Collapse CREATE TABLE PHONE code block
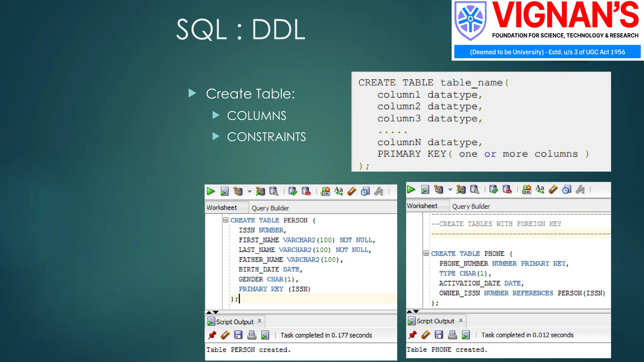The image size is (644, 362). [426, 253]
